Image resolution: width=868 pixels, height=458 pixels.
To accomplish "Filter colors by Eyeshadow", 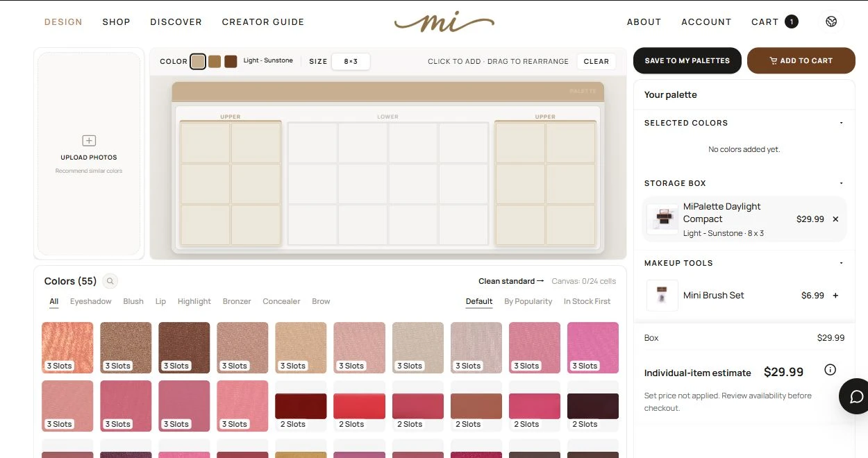I will [x=91, y=302].
